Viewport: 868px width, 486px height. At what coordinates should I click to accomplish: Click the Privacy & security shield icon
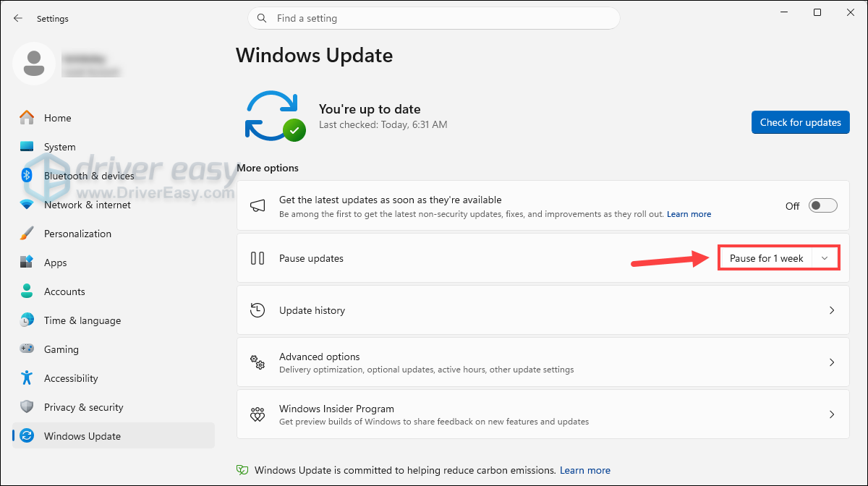[27, 407]
